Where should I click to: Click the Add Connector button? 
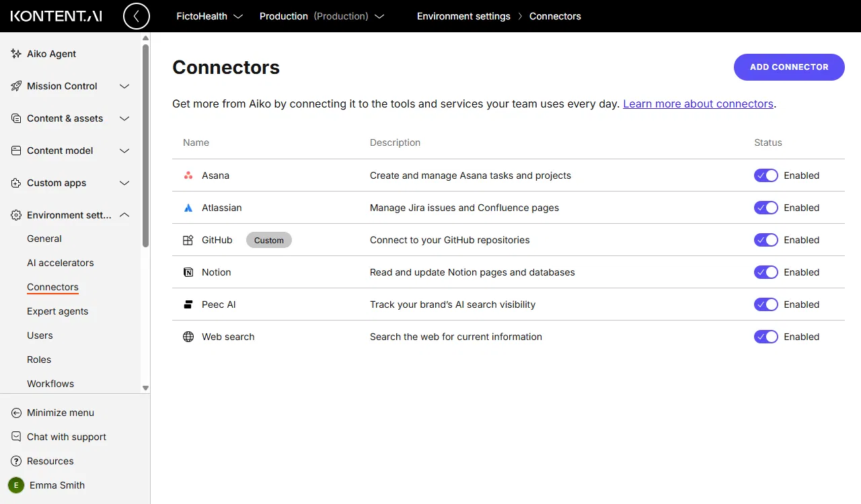789,67
